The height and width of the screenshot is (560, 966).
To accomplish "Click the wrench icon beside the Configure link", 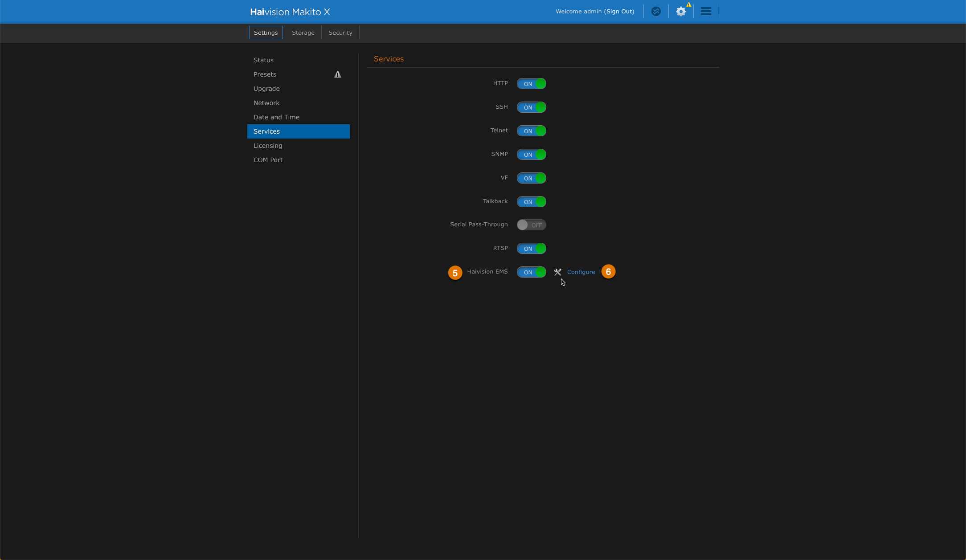I will coord(557,272).
